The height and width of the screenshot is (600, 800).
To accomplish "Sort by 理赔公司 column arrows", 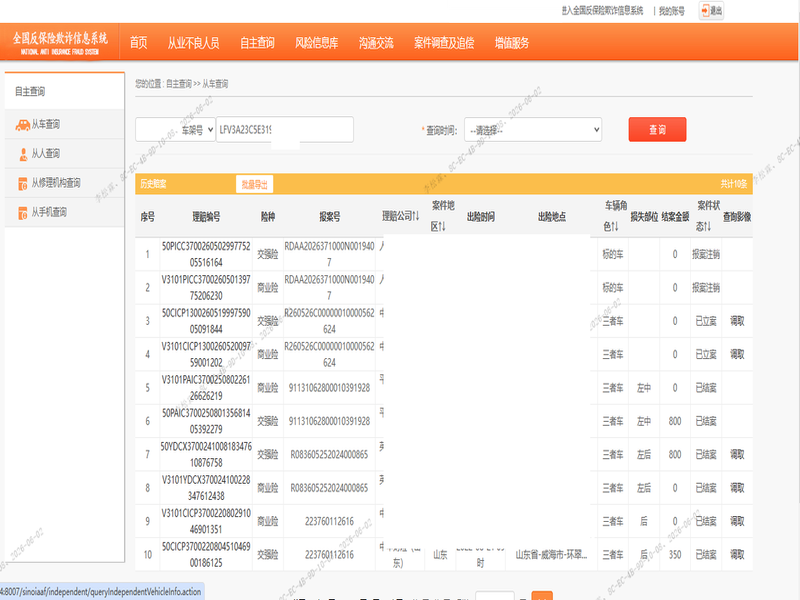I will pos(416,216).
